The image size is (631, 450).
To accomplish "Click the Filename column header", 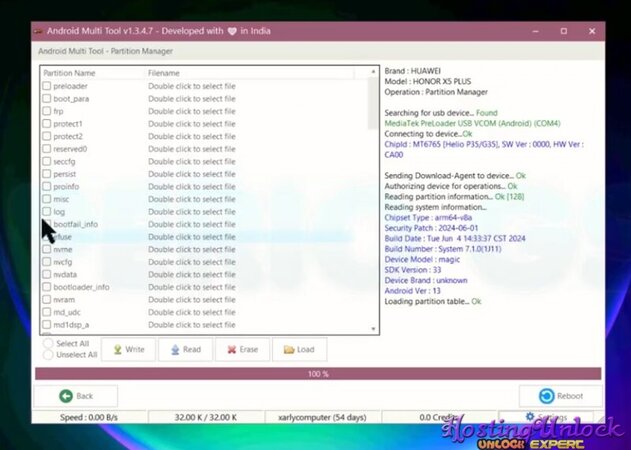I will click(x=164, y=73).
